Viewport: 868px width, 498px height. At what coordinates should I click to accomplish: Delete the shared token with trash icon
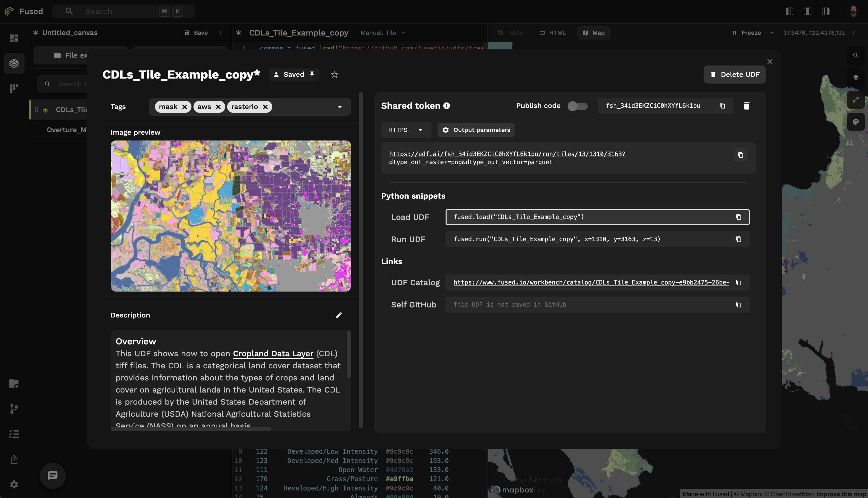pyautogui.click(x=746, y=106)
